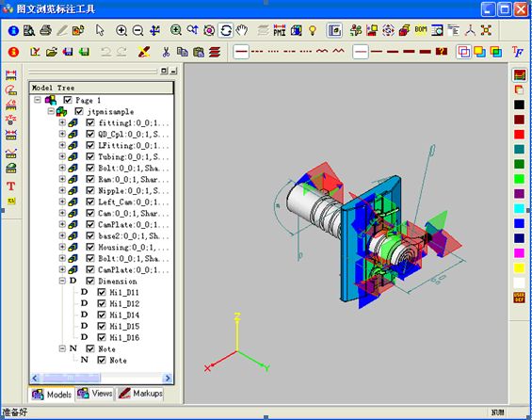Click the copy icon
This screenshot has height=420, width=532.
coord(182,52)
